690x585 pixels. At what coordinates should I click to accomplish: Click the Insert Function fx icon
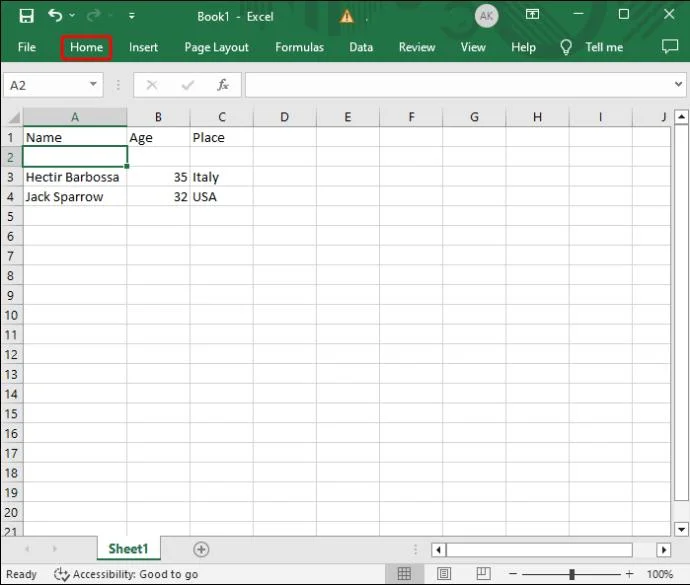[223, 85]
